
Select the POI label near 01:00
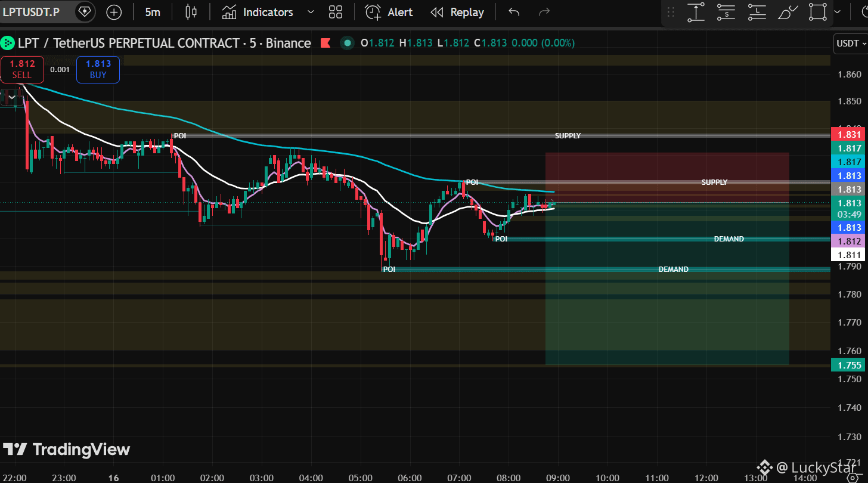pos(179,136)
